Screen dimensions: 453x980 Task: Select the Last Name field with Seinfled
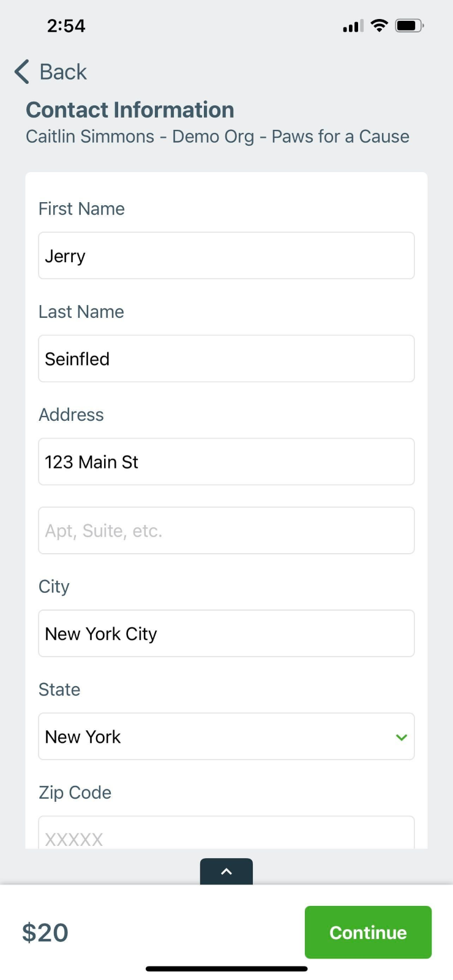(226, 358)
